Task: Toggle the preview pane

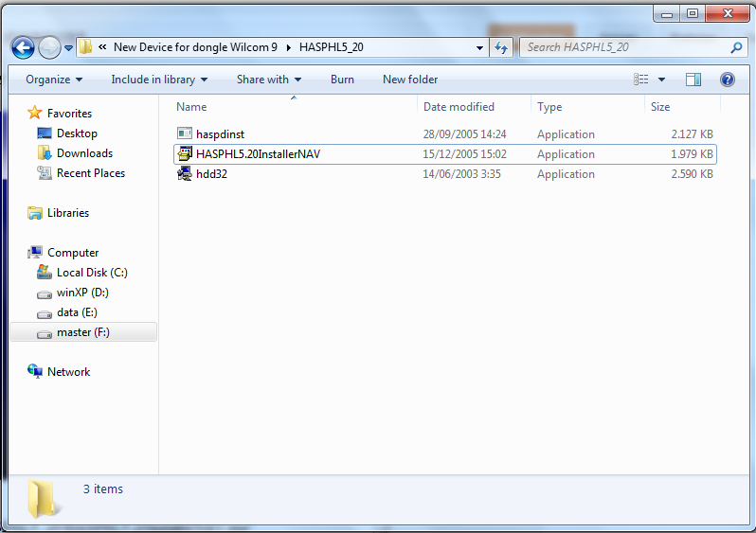Action: (x=693, y=79)
